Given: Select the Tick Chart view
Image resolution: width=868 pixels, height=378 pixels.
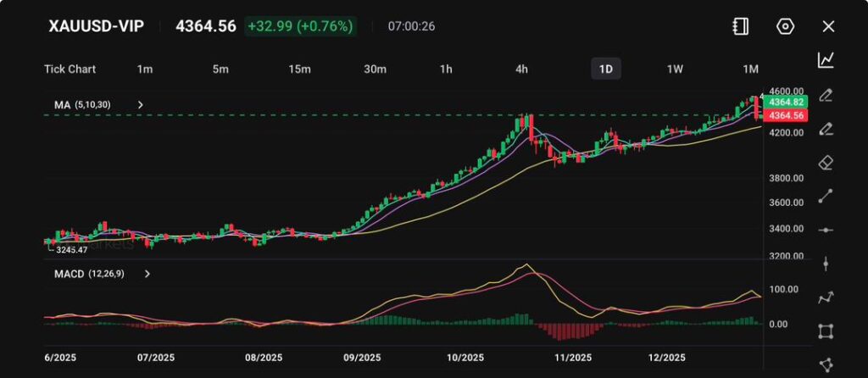Looking at the screenshot, I should coord(70,69).
